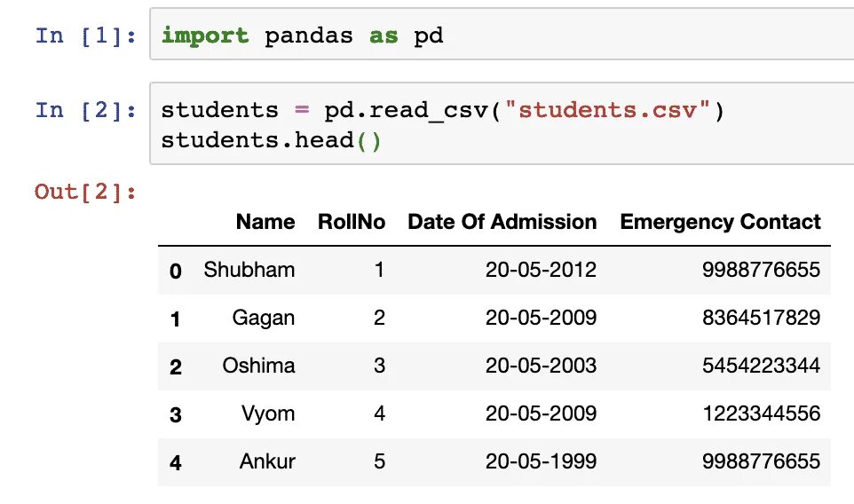Click the Oshima name cell
The height and width of the screenshot is (504, 854).
click(x=259, y=366)
